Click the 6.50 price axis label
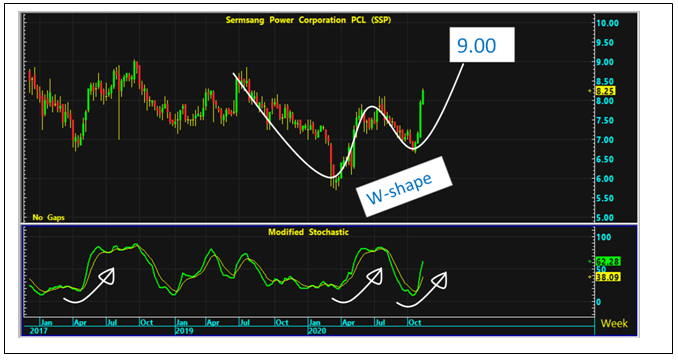 tap(605, 159)
